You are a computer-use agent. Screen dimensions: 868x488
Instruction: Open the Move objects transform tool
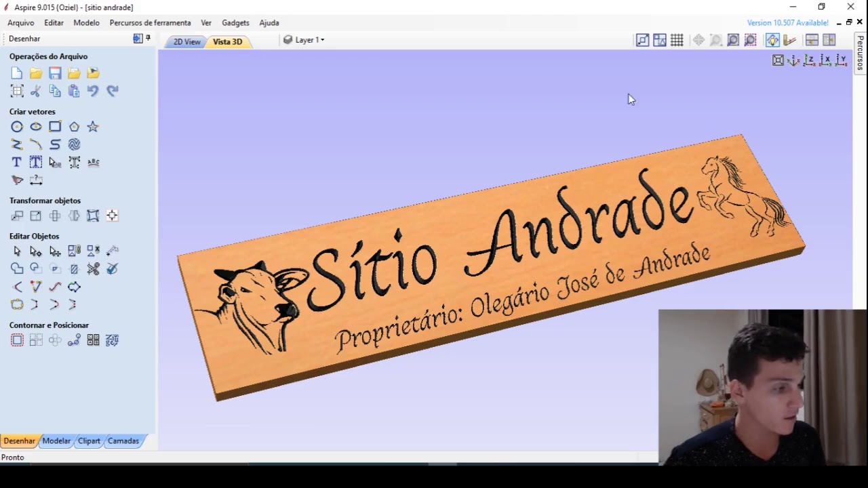17,216
